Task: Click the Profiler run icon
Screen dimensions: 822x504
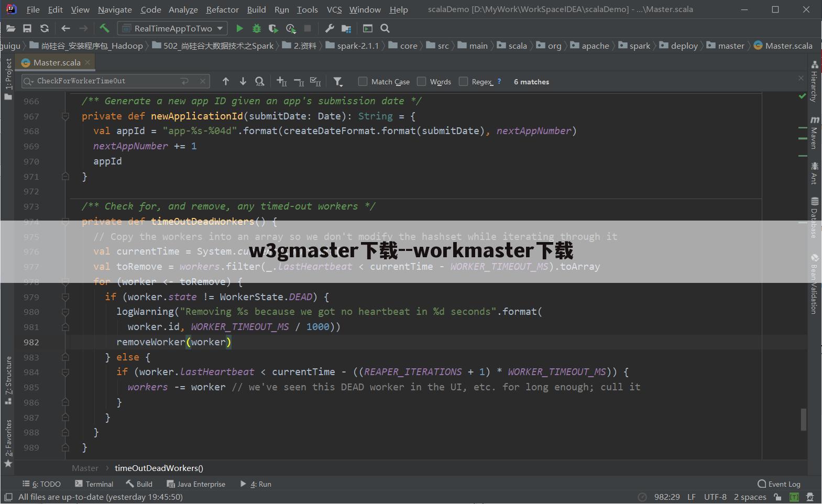Action: [x=291, y=28]
